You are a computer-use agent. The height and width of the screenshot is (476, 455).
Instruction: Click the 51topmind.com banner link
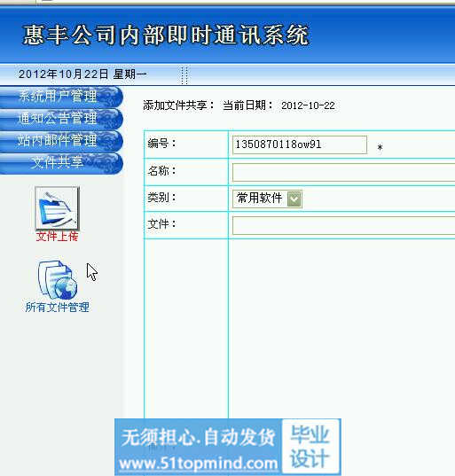tap(198, 464)
